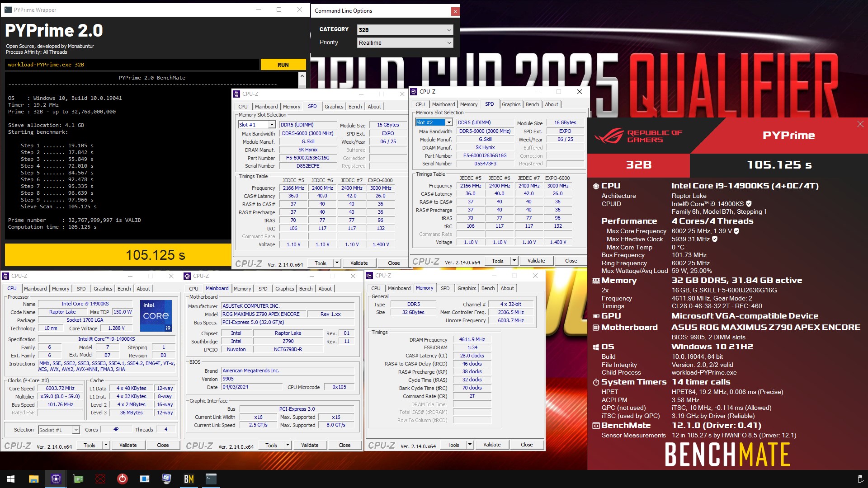
Task: Click the DRAM Frequency value 4611.9 MHz
Action: tap(472, 339)
